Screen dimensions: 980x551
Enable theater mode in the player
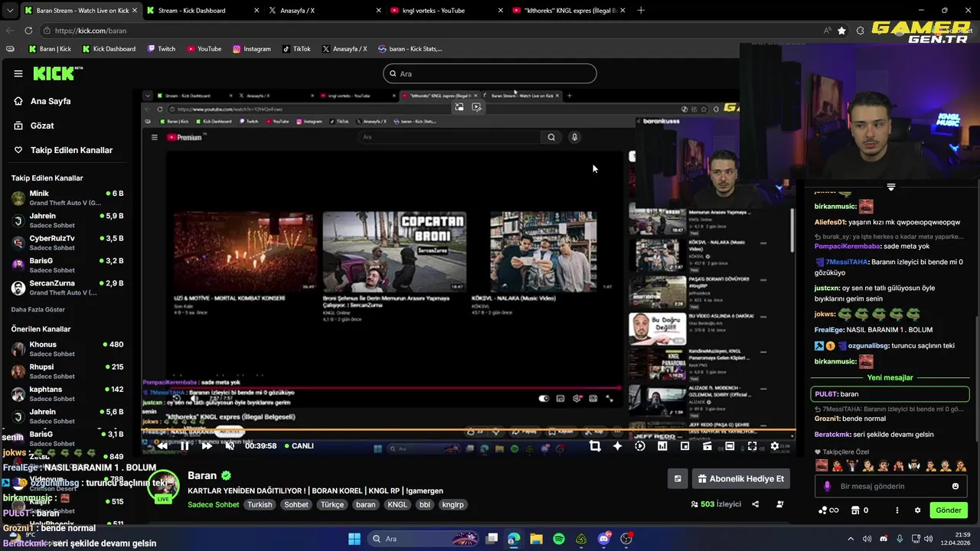pyautogui.click(x=730, y=446)
